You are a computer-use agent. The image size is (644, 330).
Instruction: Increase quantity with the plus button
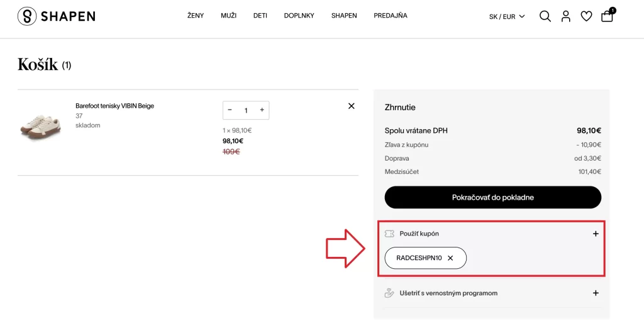point(262,110)
